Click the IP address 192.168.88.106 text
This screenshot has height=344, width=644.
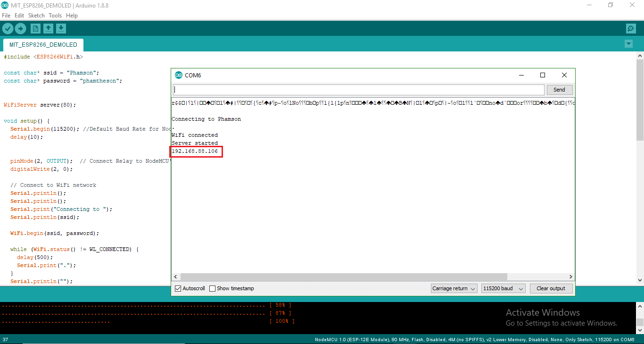tap(195, 151)
